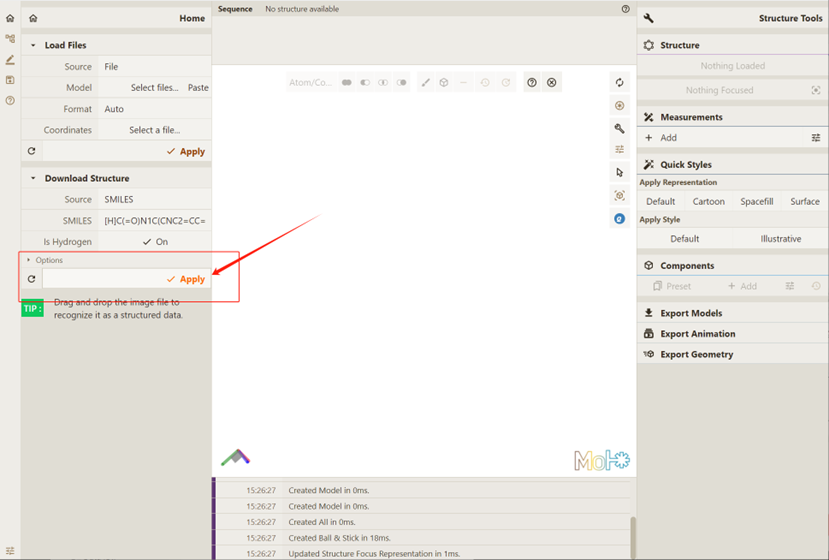Toggle the bottom-left layout controls icon

[x=10, y=551]
